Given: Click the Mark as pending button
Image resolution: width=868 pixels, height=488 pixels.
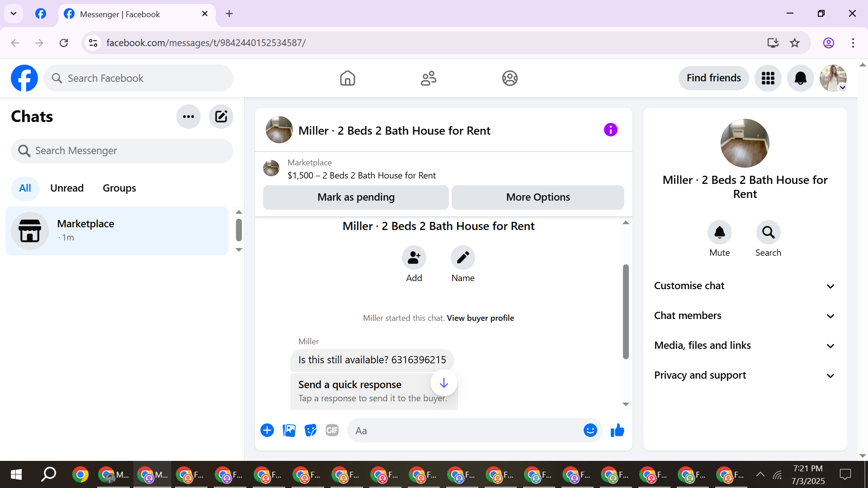Looking at the screenshot, I should 356,197.
